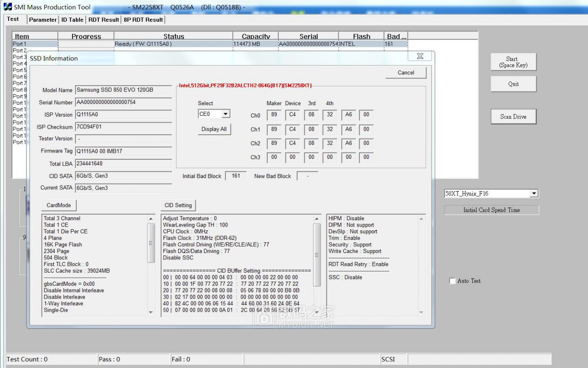Click the Model Name field
Screen dimensions: 588x368
(124, 90)
